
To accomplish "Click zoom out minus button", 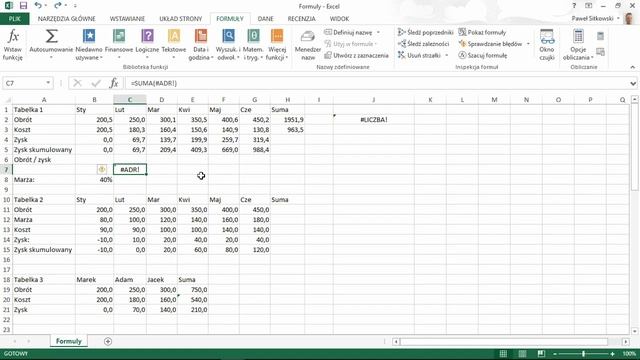I will click(x=555, y=353).
